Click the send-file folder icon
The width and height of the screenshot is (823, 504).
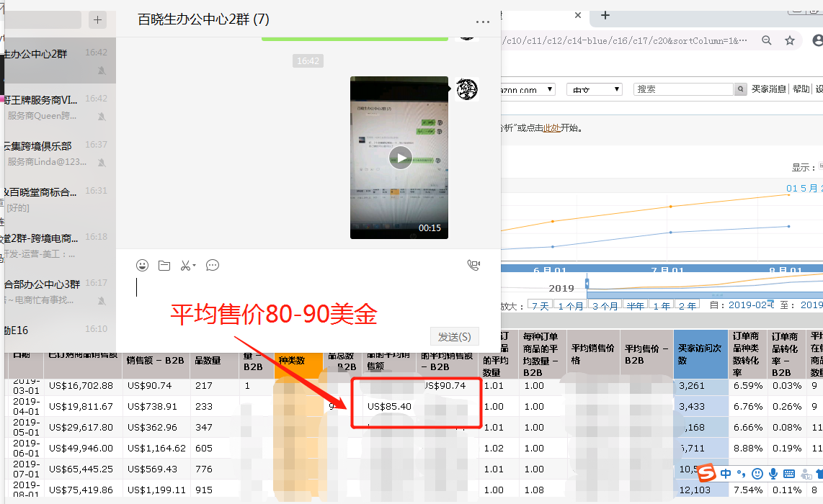(164, 266)
